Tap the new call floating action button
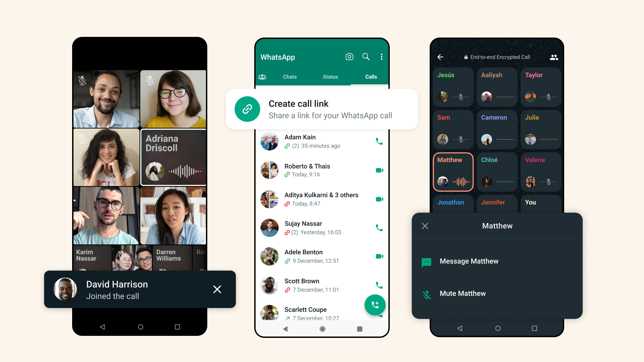 374,305
